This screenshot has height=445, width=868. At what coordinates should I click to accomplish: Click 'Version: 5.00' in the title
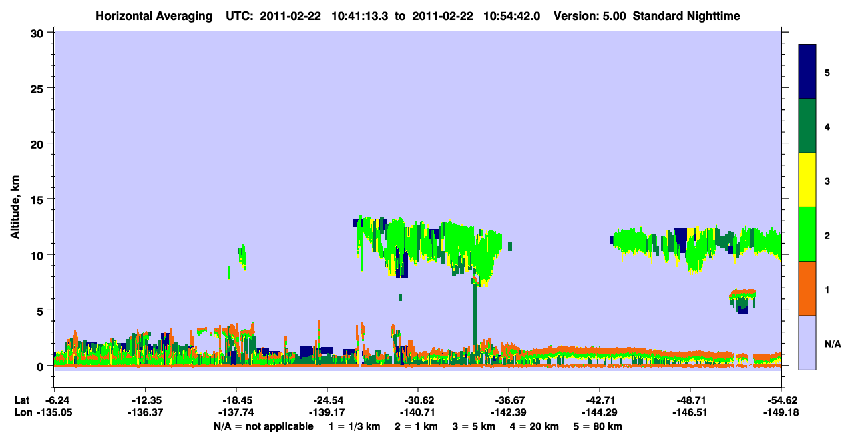click(589, 16)
